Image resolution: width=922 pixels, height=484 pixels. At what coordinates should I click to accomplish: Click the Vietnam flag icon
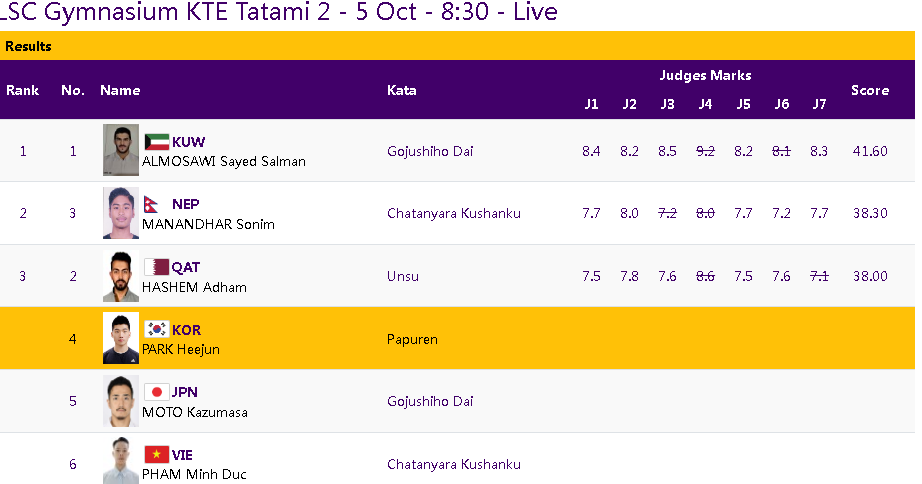pyautogui.click(x=157, y=455)
